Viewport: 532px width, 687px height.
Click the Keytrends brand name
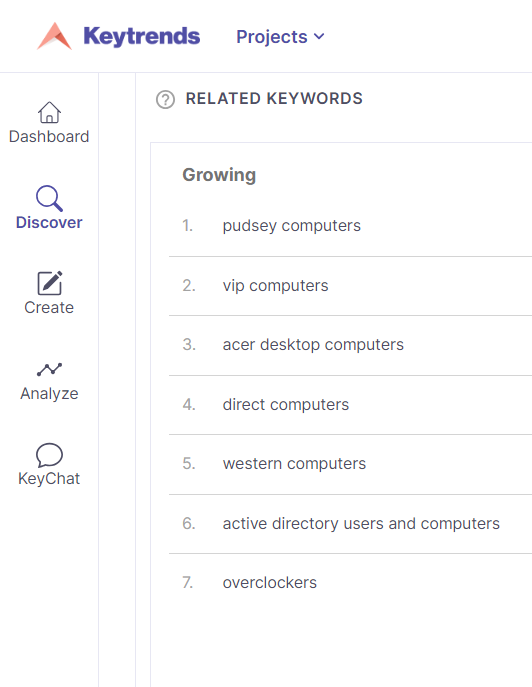pos(142,36)
